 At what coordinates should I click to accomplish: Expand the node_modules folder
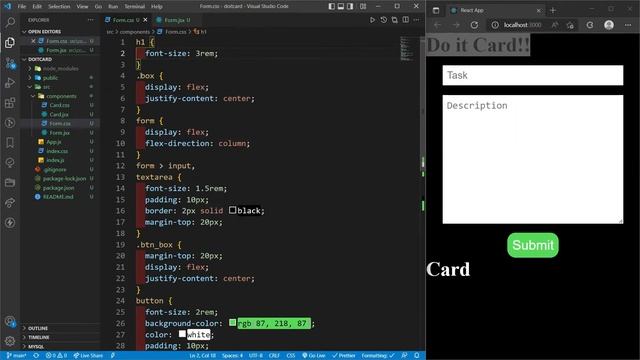click(x=60, y=69)
